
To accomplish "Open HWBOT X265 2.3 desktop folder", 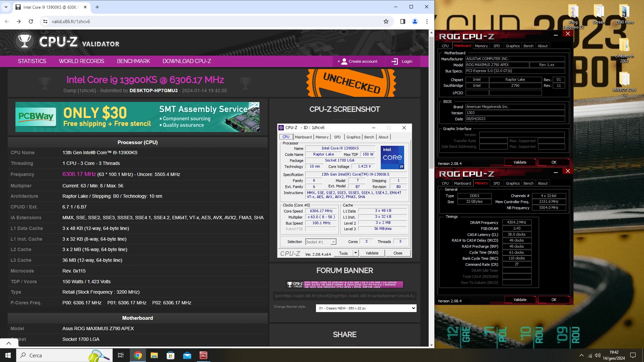I will tap(624, 84).
